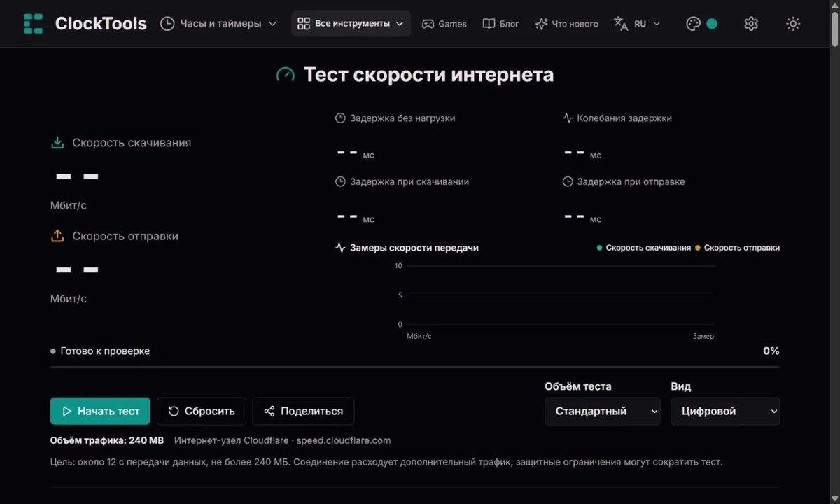Toggle the Скорость отправки chart legend
The height and width of the screenshot is (504, 840).
pyautogui.click(x=737, y=248)
